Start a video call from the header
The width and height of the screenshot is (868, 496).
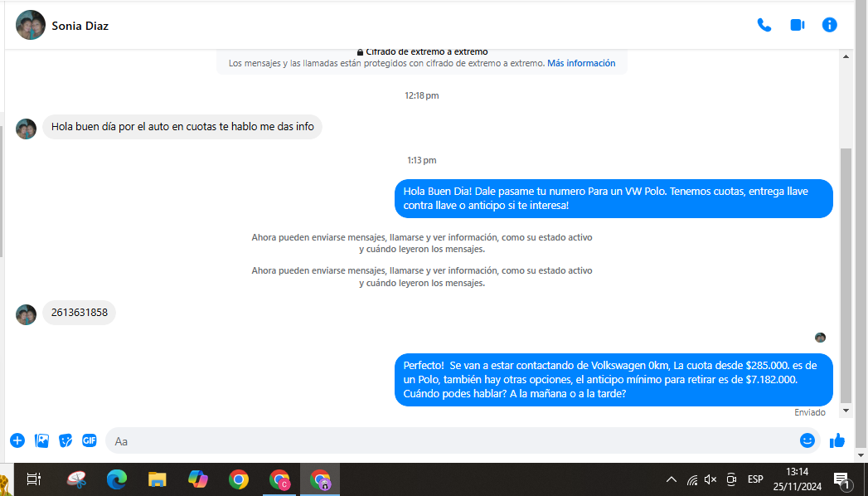click(x=797, y=25)
